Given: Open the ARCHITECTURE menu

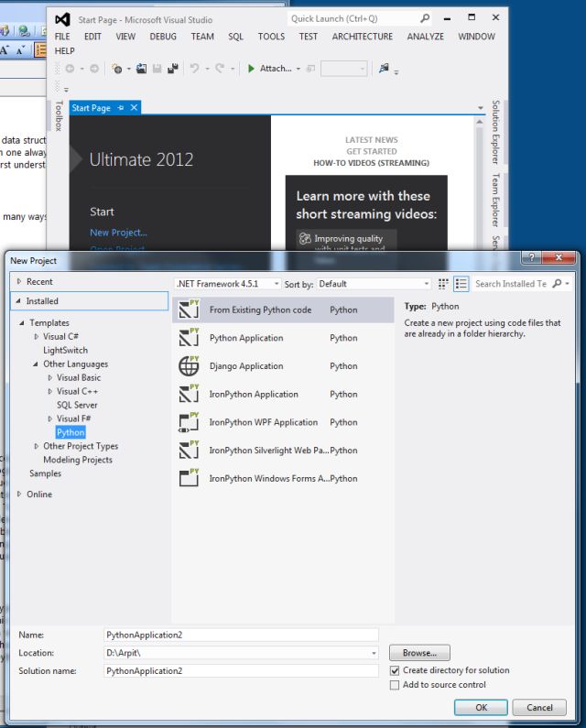Looking at the screenshot, I should click(363, 37).
